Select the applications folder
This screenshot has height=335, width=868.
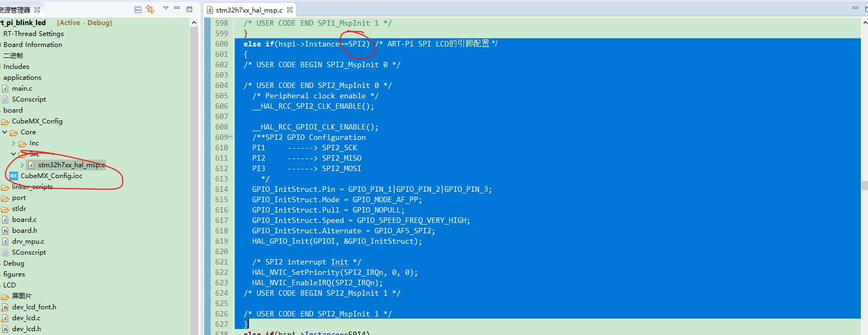click(x=22, y=77)
